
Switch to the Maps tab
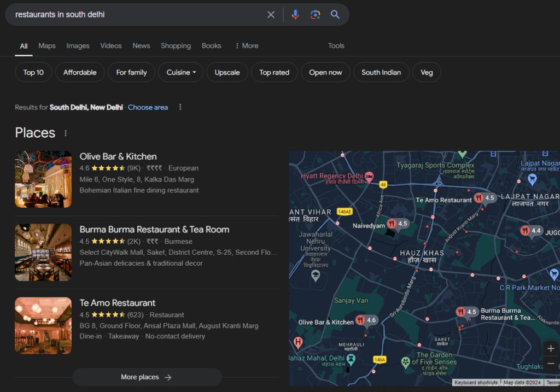tap(47, 46)
